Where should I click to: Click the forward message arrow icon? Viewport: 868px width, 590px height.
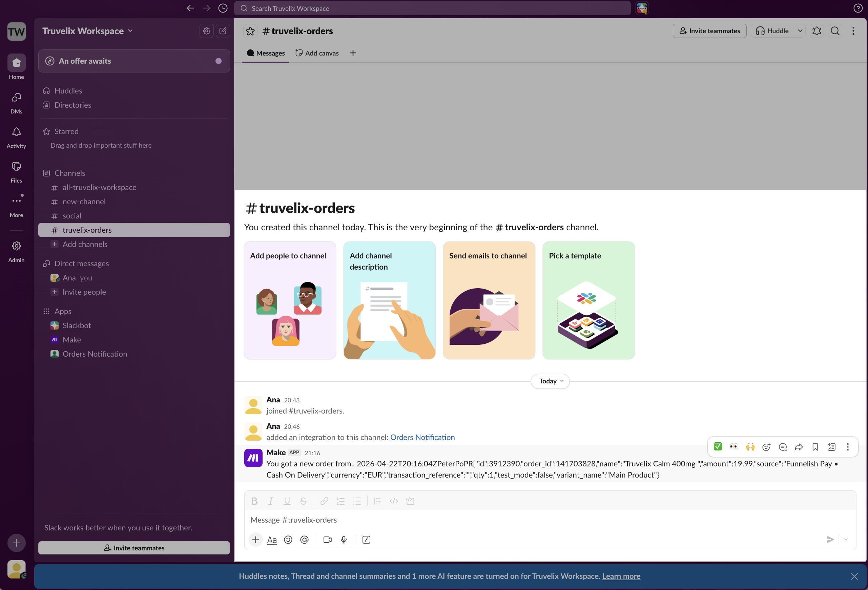[799, 447]
